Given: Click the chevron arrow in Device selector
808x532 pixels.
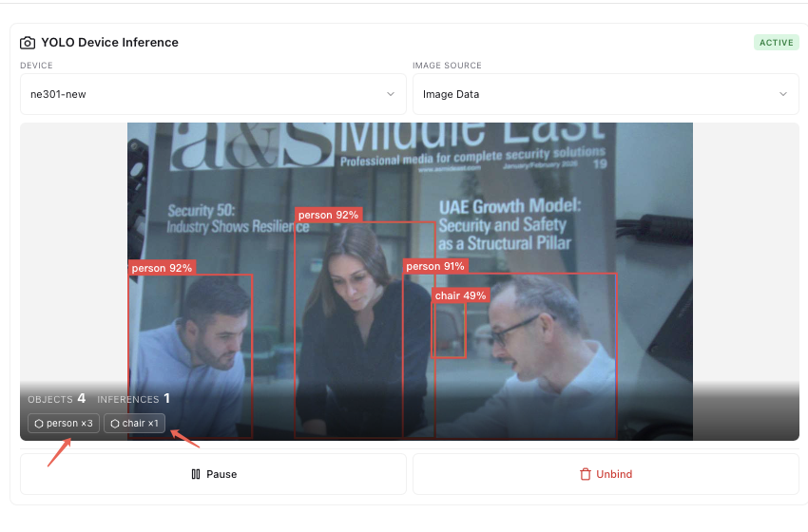Looking at the screenshot, I should tap(391, 94).
